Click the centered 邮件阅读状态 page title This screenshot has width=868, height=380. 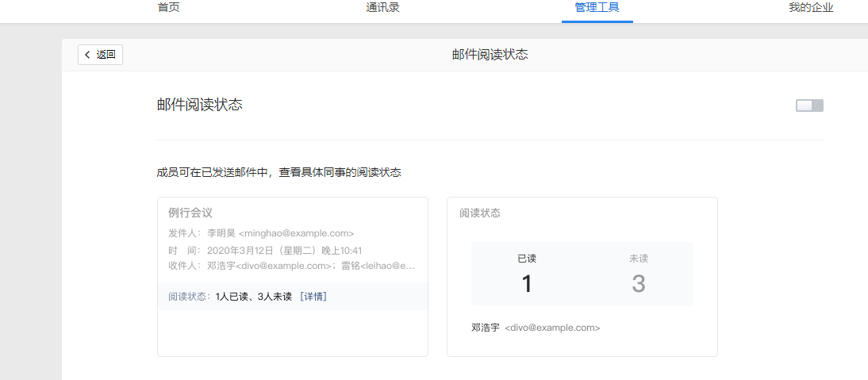pos(490,55)
